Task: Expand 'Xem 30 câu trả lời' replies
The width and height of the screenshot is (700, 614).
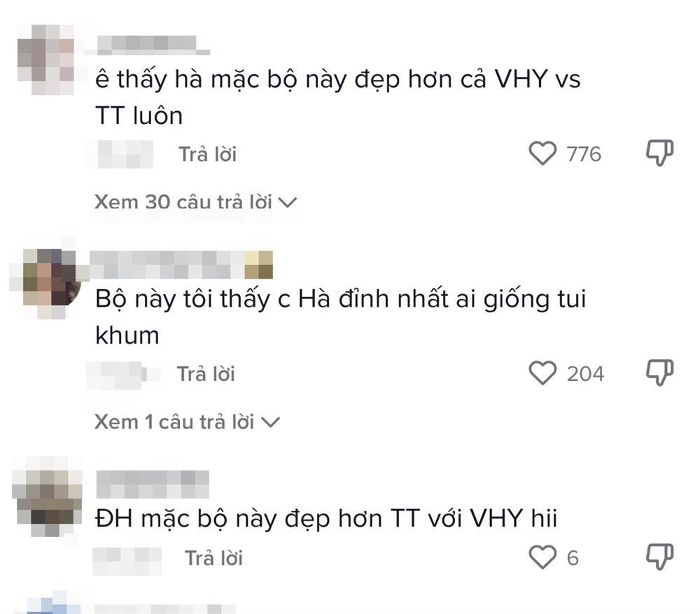Action: tap(195, 202)
